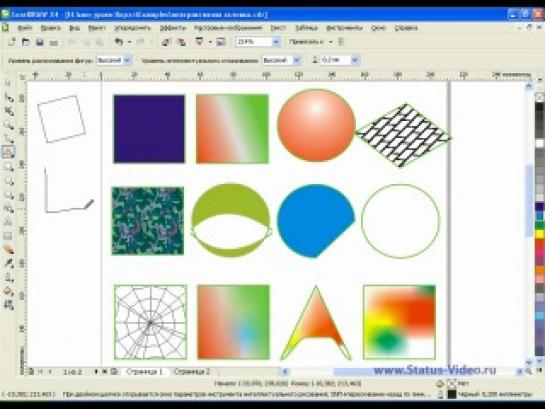Image resolution: width=545 pixels, height=409 pixels.
Task: Switch to the Страница 2 page tab
Action: 192,371
